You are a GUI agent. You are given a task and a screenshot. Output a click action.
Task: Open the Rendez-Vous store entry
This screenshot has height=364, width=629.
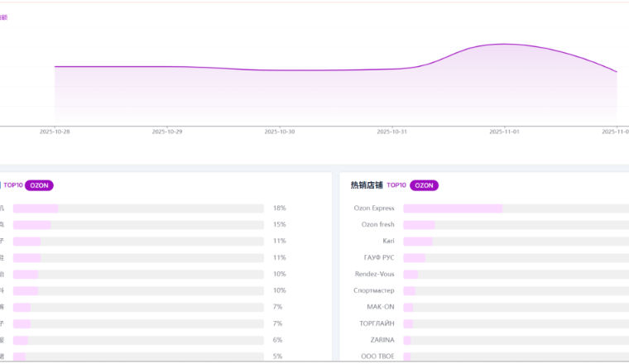(377, 274)
